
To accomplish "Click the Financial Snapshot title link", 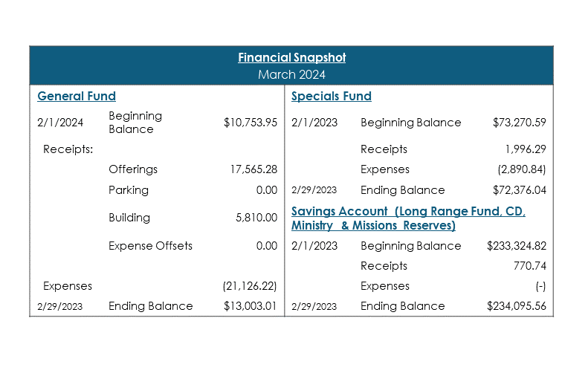I will (291, 57).
